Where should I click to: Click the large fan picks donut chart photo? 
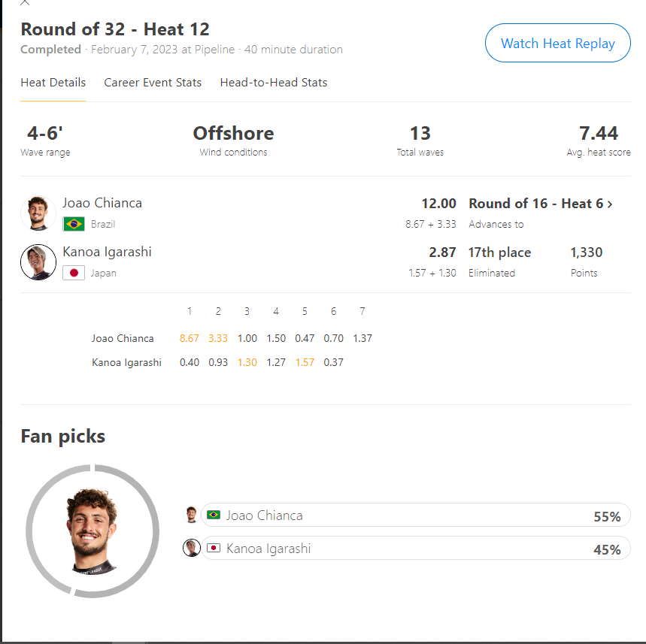pos(93,531)
